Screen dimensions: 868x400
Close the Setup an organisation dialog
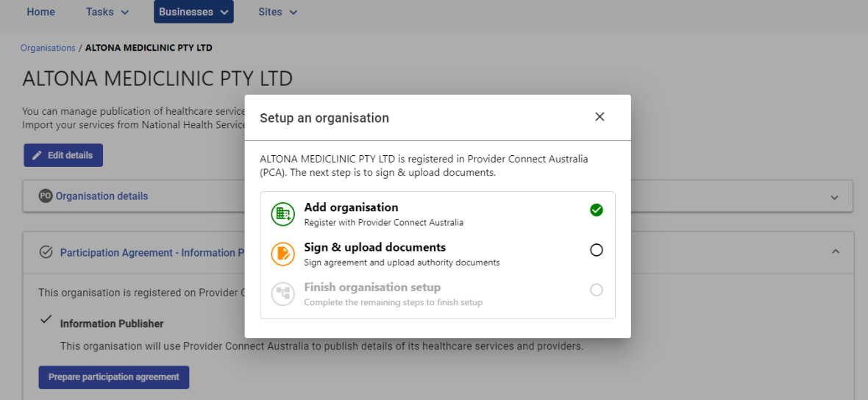600,117
